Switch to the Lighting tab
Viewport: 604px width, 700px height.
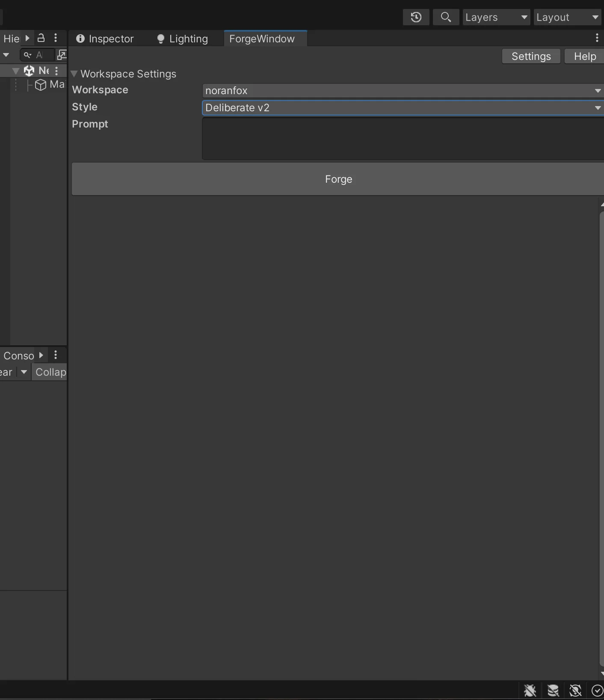coord(183,39)
